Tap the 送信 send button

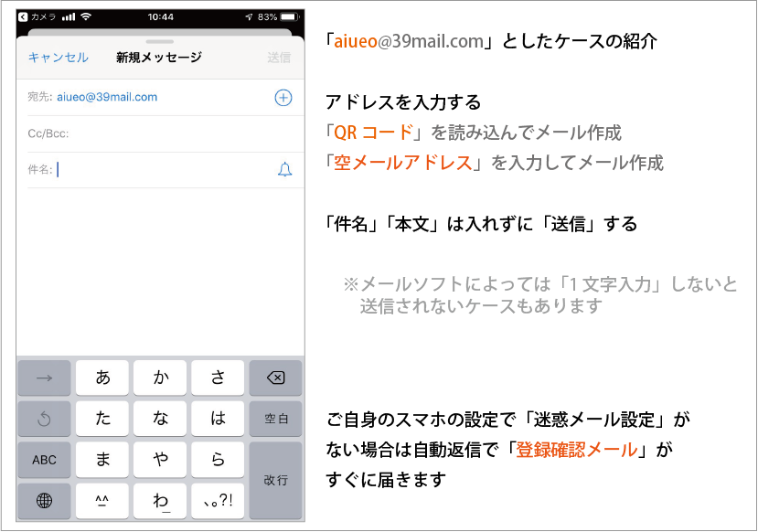pyautogui.click(x=279, y=58)
